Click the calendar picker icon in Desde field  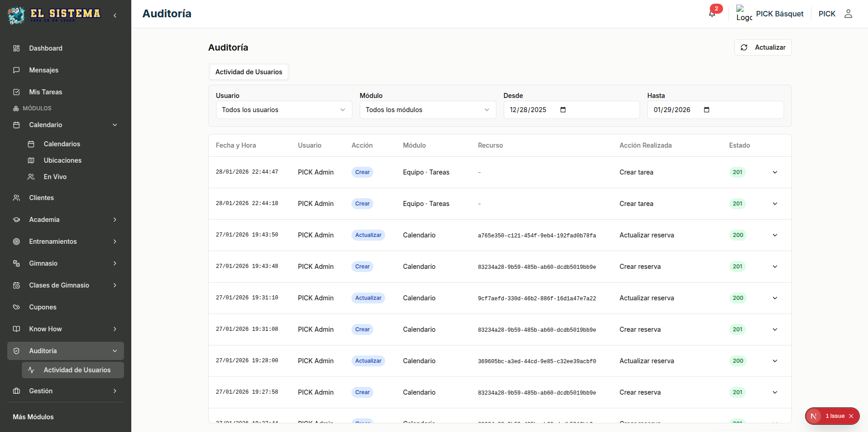[x=563, y=110]
